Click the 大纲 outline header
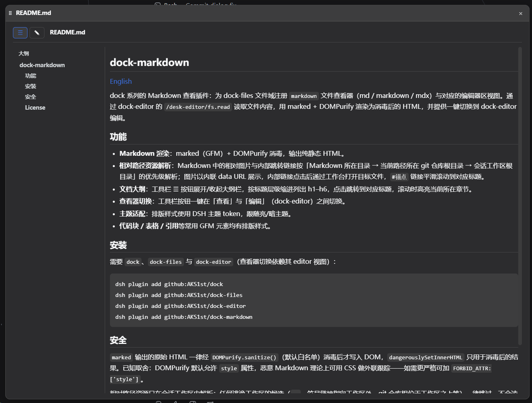Image resolution: width=532 pixels, height=403 pixels. (24, 53)
